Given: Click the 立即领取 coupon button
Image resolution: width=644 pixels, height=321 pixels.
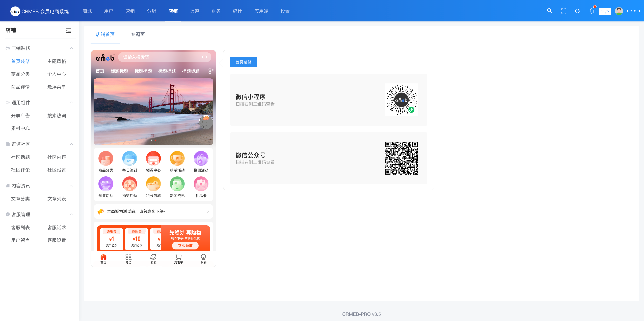Looking at the screenshot, I should coord(185,246).
